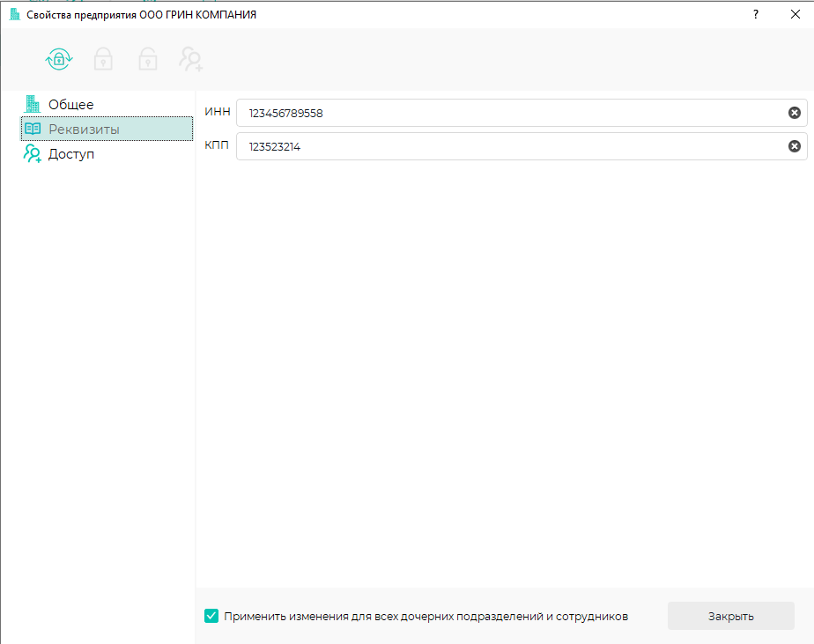Click the greyed-out add user toolbar icon
This screenshot has height=644, width=814.
[x=191, y=59]
